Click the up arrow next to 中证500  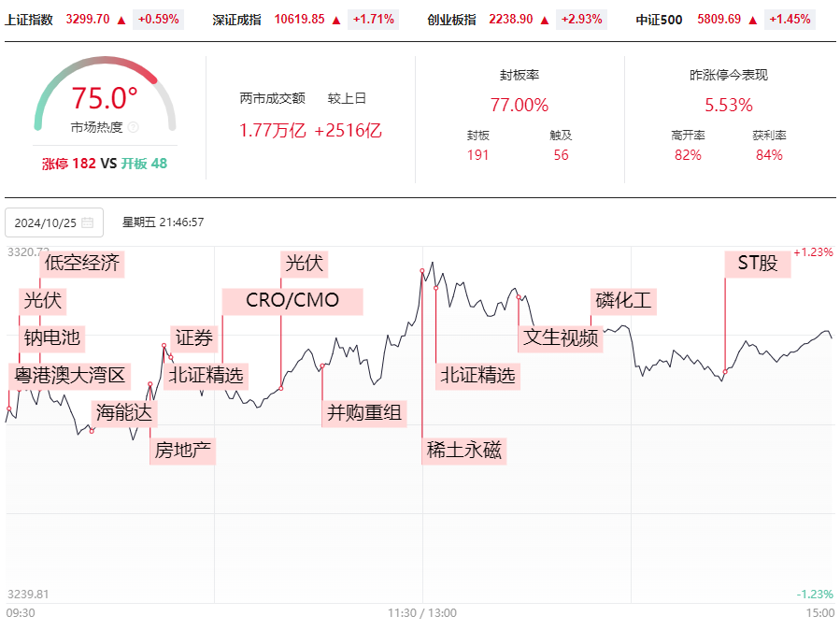(x=753, y=21)
